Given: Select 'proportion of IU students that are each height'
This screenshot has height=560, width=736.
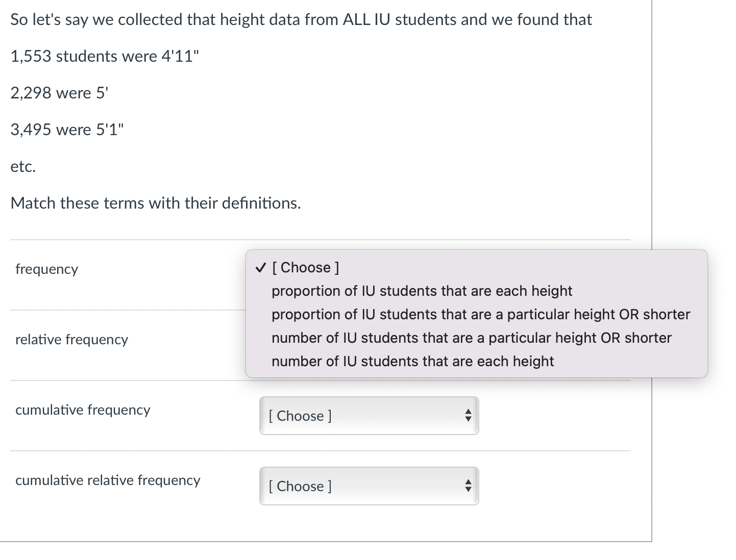Looking at the screenshot, I should [422, 291].
